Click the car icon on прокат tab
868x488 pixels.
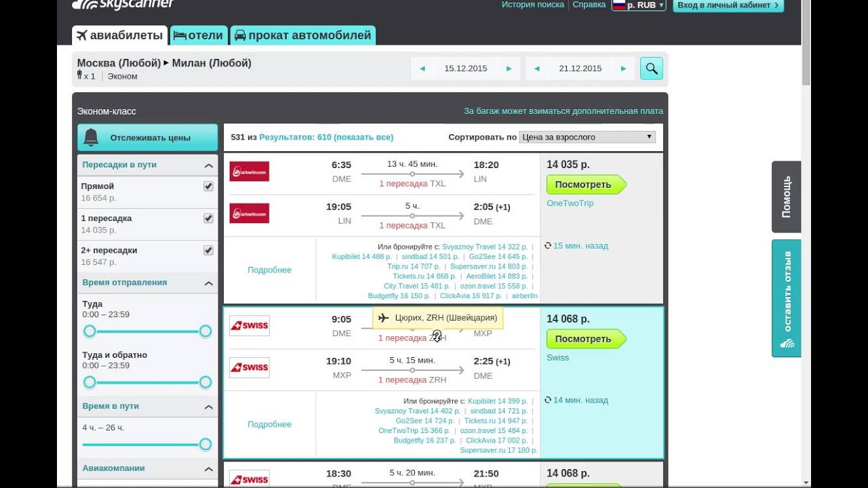click(239, 35)
